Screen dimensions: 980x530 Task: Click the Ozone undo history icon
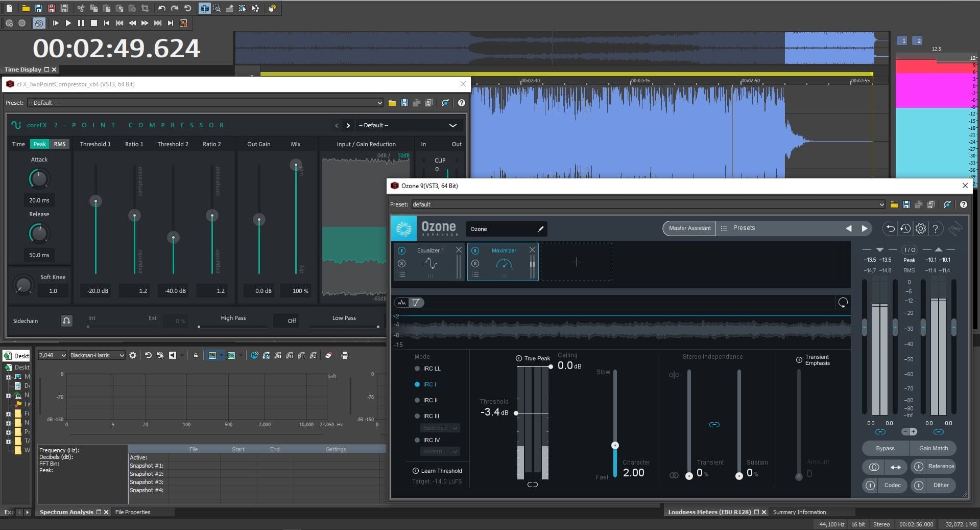pos(905,228)
